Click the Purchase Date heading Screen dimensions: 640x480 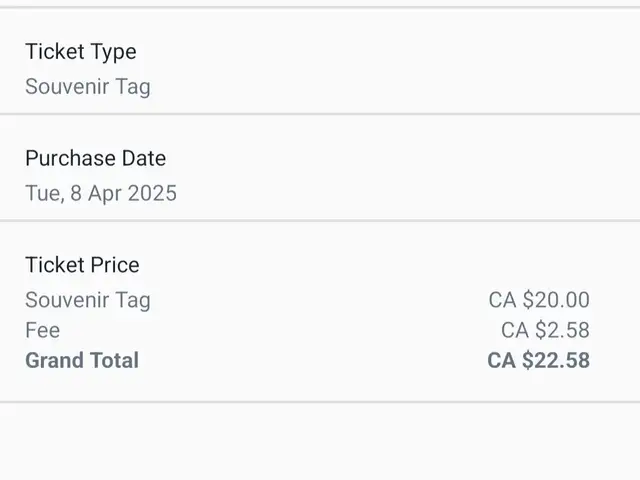pos(96,158)
